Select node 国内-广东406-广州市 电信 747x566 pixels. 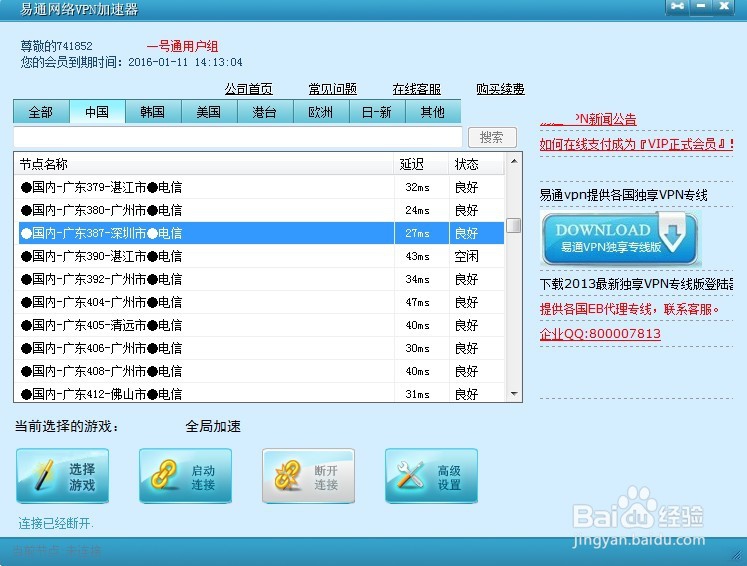pos(261,348)
